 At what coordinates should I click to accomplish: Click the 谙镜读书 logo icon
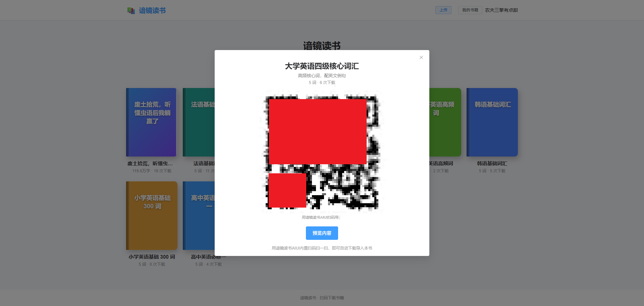[x=131, y=11]
